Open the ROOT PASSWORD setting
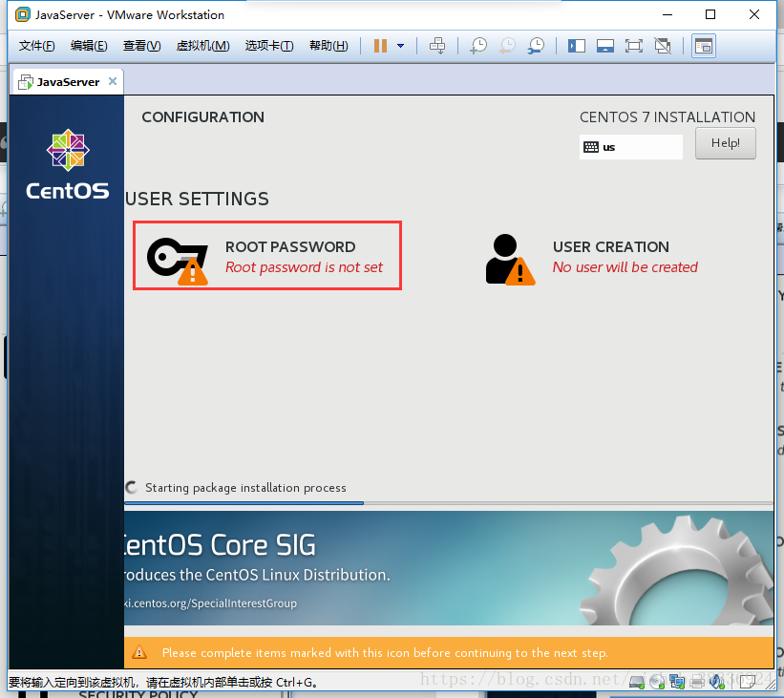This screenshot has height=698, width=784. [267, 256]
